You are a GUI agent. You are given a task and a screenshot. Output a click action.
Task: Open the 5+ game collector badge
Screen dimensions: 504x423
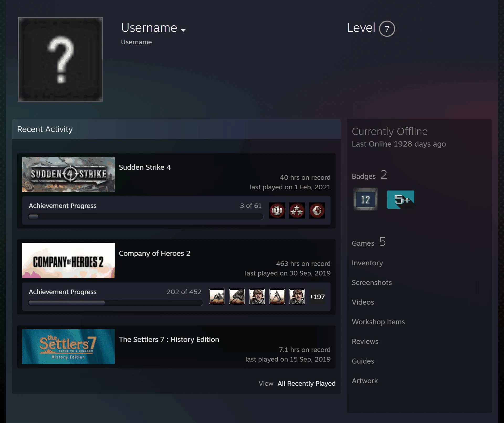401,200
